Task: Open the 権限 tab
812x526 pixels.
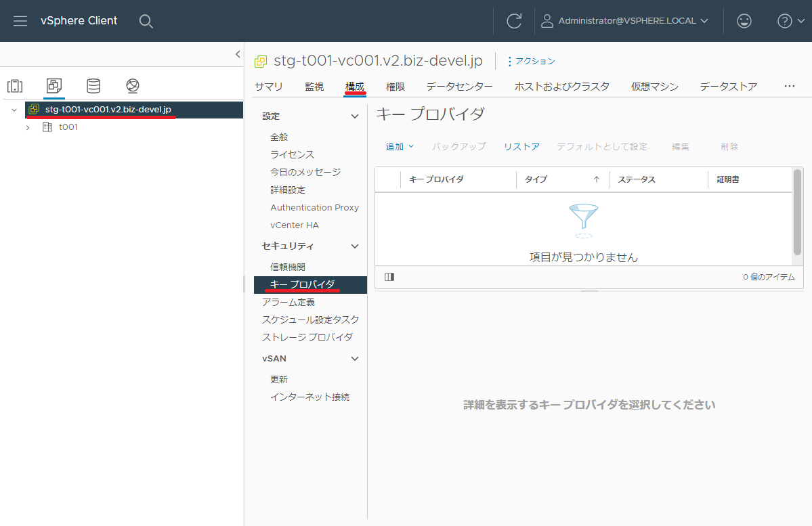Action: coord(395,87)
